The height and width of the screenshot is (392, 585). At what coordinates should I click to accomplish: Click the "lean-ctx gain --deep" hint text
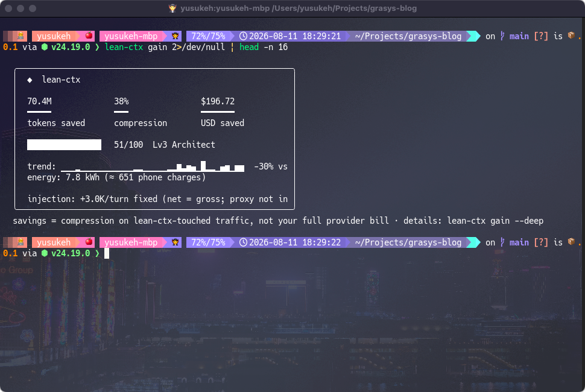[495, 221]
